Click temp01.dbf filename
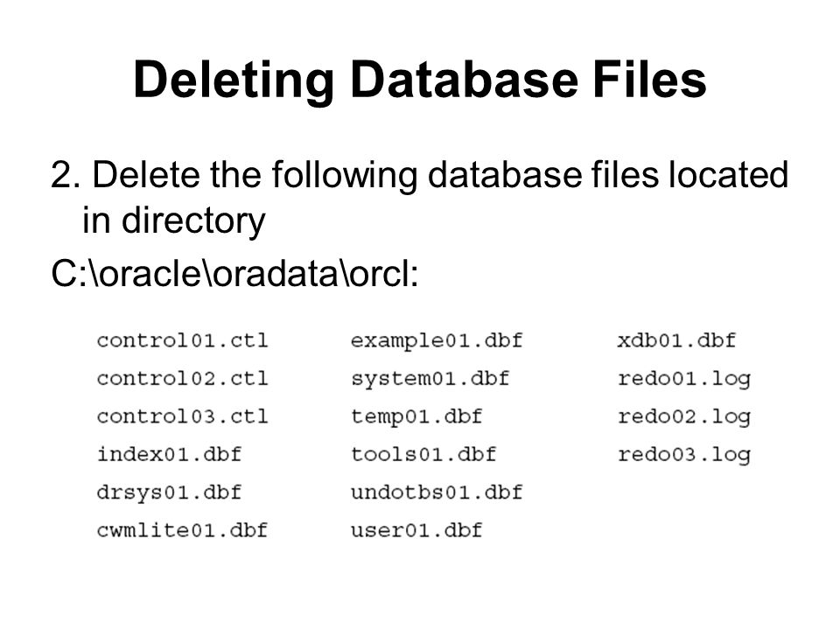 [x=416, y=417]
